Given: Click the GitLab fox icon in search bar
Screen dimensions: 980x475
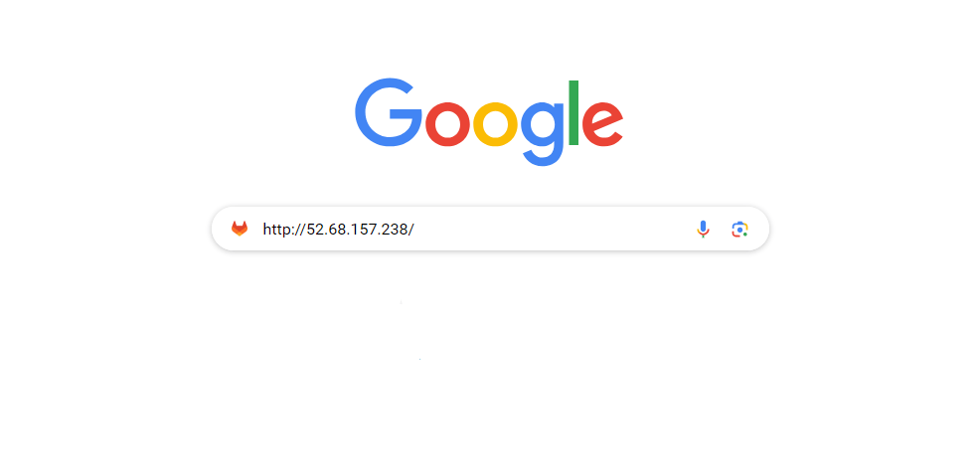Looking at the screenshot, I should click(240, 229).
